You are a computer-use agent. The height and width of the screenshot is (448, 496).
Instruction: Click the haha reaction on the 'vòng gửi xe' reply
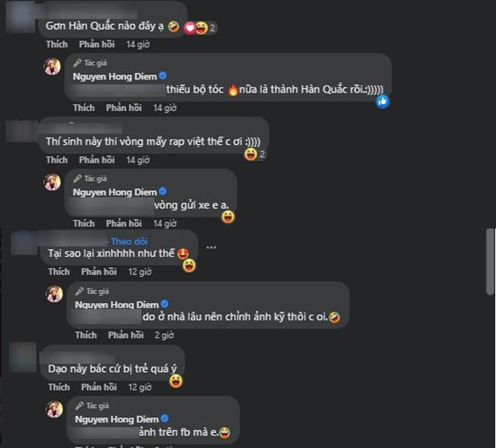(228, 217)
